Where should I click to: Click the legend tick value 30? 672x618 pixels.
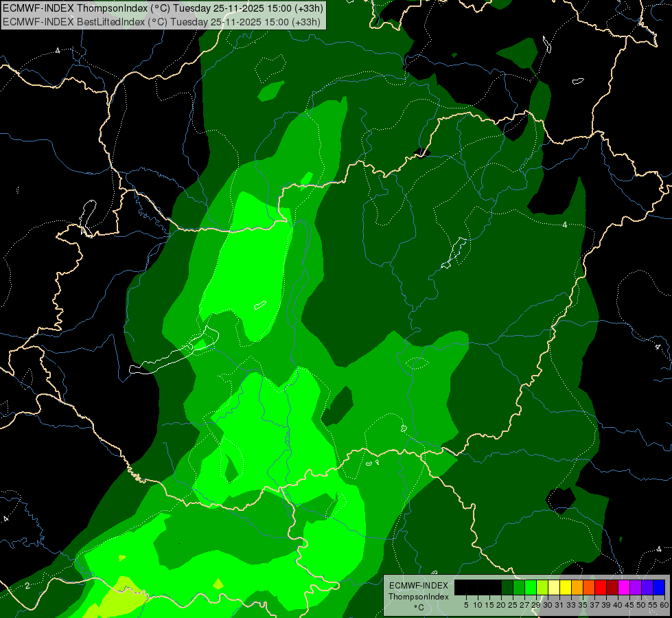point(548,605)
